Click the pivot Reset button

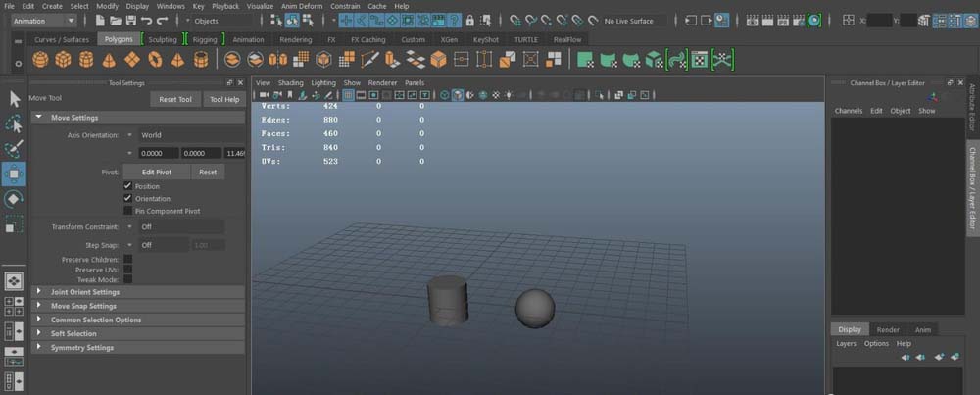(208, 172)
